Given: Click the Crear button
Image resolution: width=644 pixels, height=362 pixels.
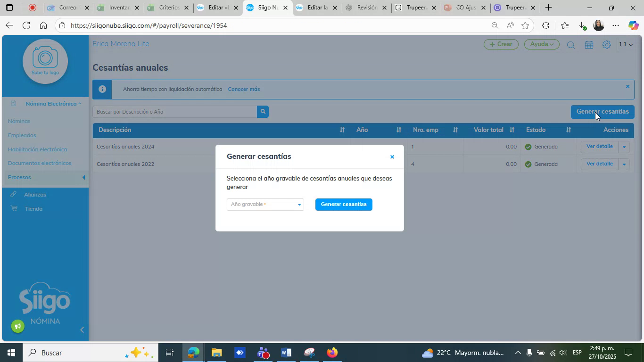Looking at the screenshot, I should pos(501,44).
